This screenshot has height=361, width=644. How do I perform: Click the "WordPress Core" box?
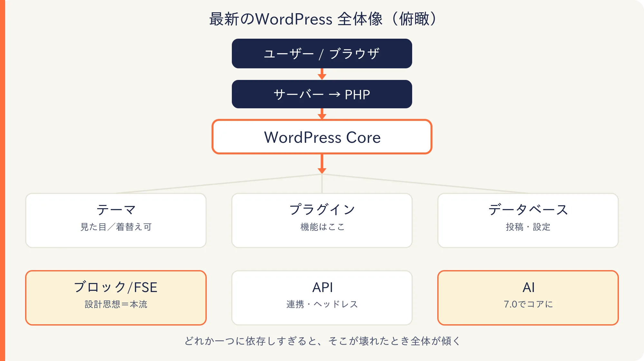(x=322, y=137)
